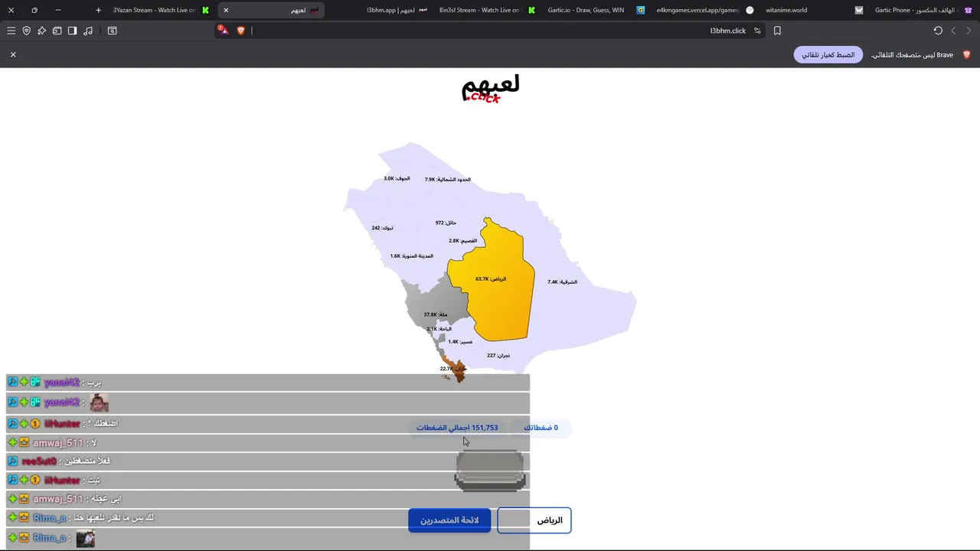Click the حائل: 972 map label
The width and height of the screenshot is (980, 551).
point(446,223)
